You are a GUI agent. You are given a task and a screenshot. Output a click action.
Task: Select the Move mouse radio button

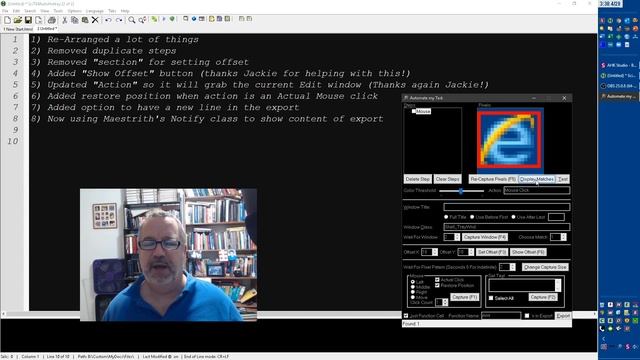tap(413, 297)
